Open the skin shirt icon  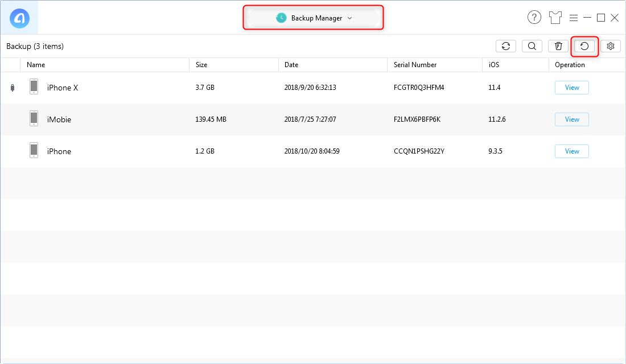point(555,18)
